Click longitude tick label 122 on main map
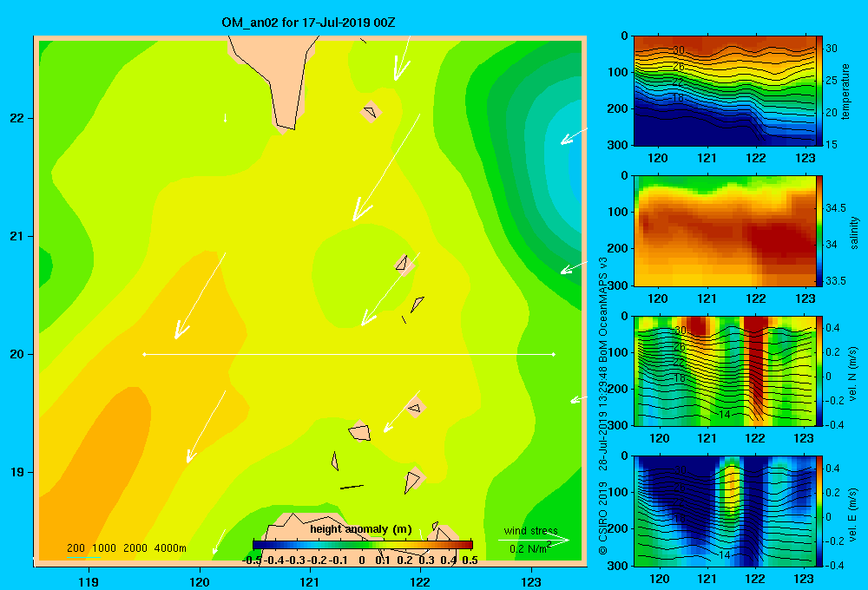 [x=420, y=581]
